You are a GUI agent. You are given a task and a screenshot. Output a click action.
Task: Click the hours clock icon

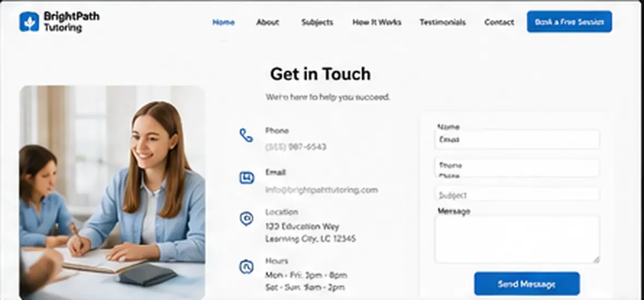pos(246,267)
